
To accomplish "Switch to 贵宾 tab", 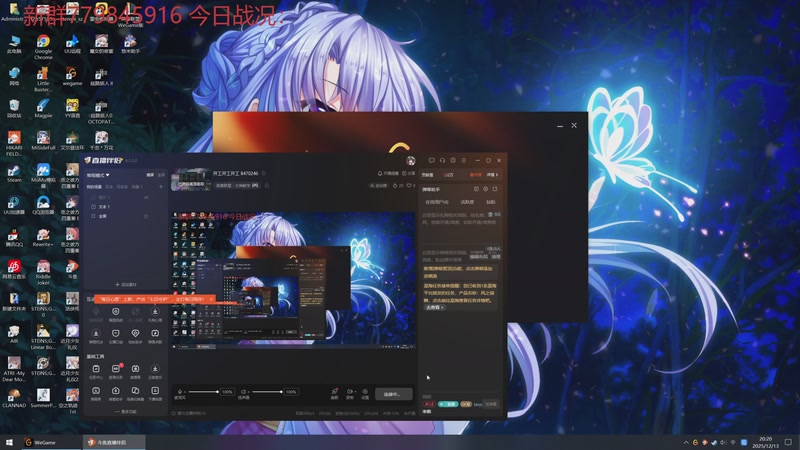I will click(x=490, y=202).
